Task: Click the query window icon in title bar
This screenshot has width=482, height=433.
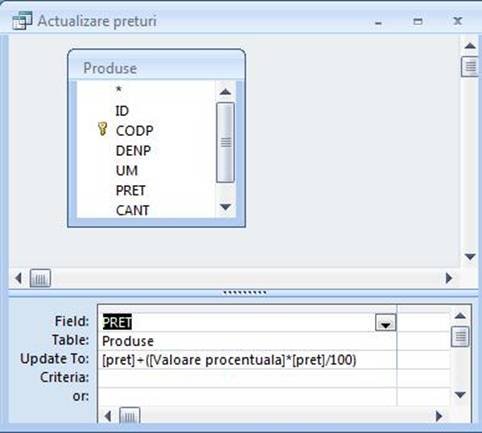Action: (x=22, y=20)
